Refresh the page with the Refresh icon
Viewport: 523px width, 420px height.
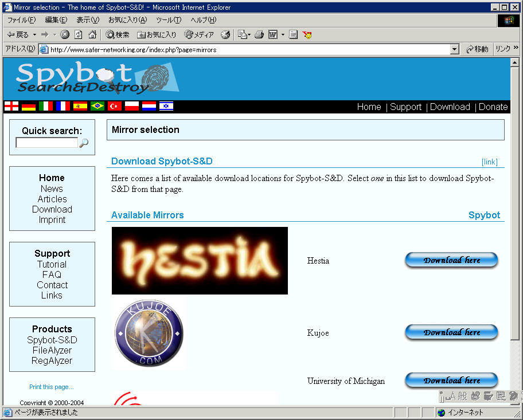(79, 34)
